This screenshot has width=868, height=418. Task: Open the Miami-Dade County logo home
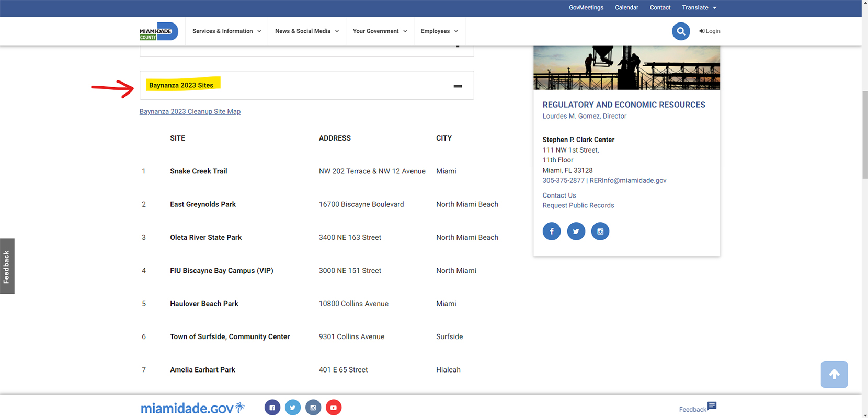[158, 31]
